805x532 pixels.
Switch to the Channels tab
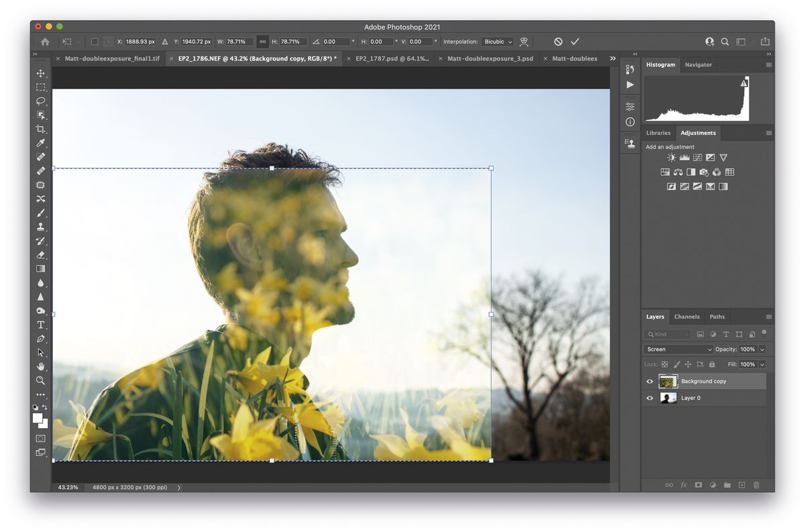[x=687, y=316]
